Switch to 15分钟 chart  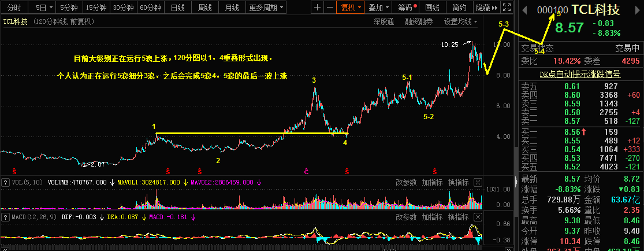(95, 7)
